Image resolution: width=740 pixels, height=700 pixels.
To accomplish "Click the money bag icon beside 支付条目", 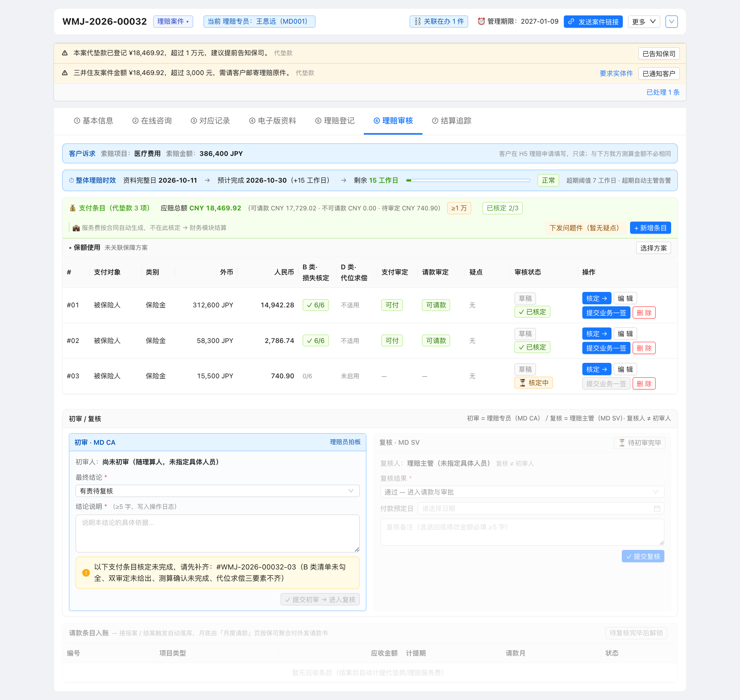I will point(73,208).
